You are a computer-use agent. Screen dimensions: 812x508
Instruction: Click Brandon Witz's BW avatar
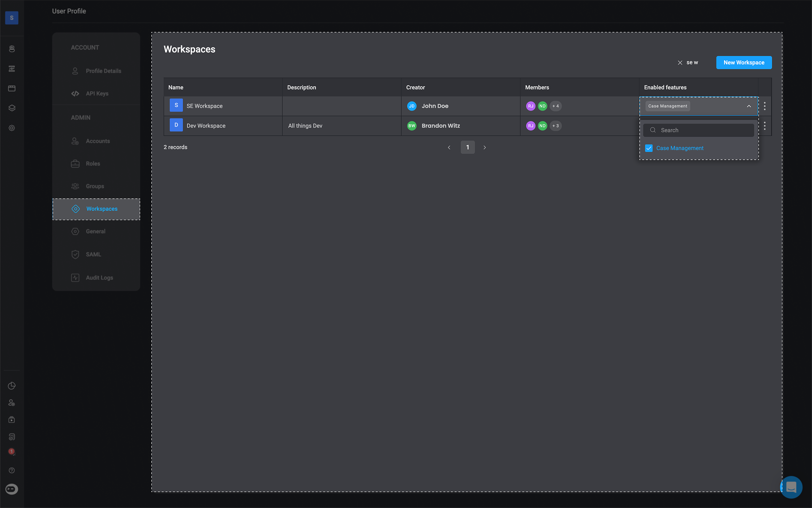412,126
